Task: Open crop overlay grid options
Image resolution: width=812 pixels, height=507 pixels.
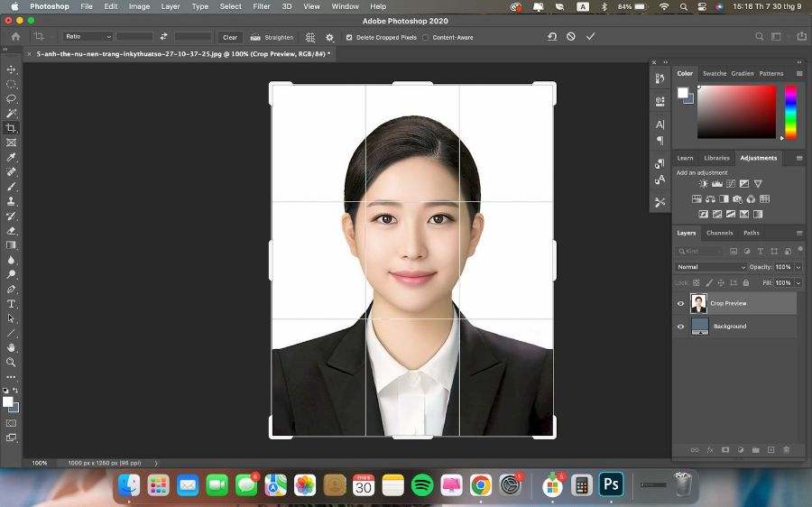Action: click(310, 37)
